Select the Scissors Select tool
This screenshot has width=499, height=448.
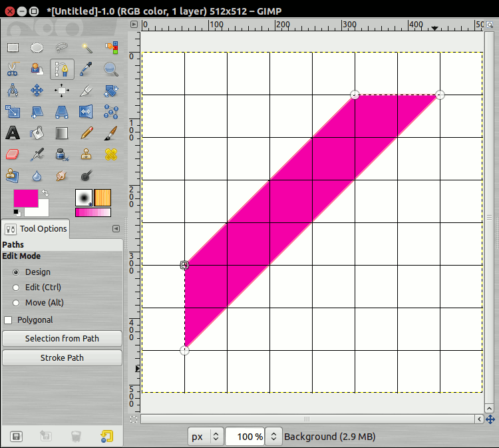(13, 69)
